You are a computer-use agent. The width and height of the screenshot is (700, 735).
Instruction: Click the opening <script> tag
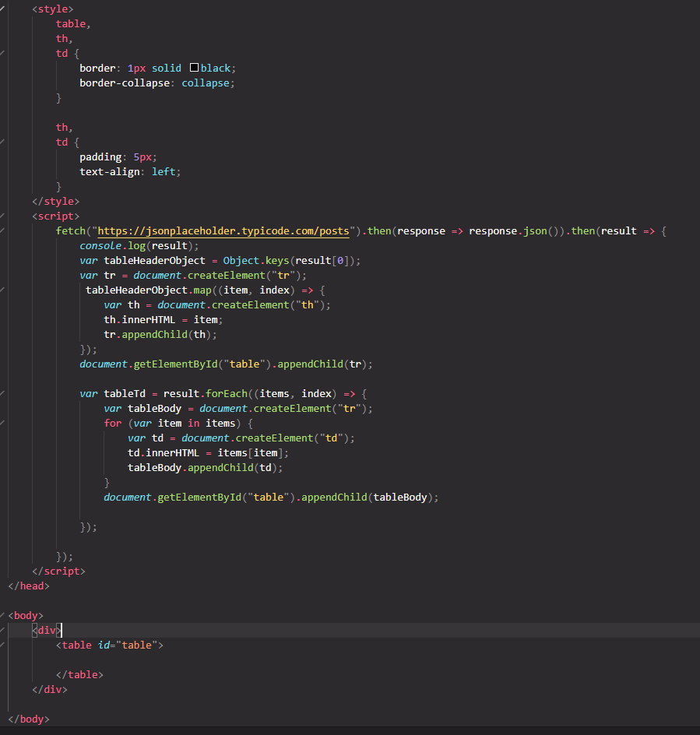pyautogui.click(x=56, y=216)
